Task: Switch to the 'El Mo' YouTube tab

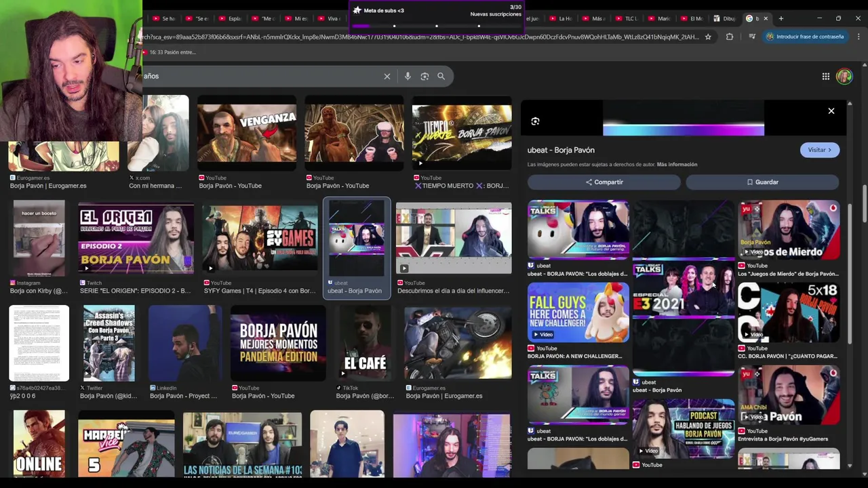Action: tap(693, 18)
